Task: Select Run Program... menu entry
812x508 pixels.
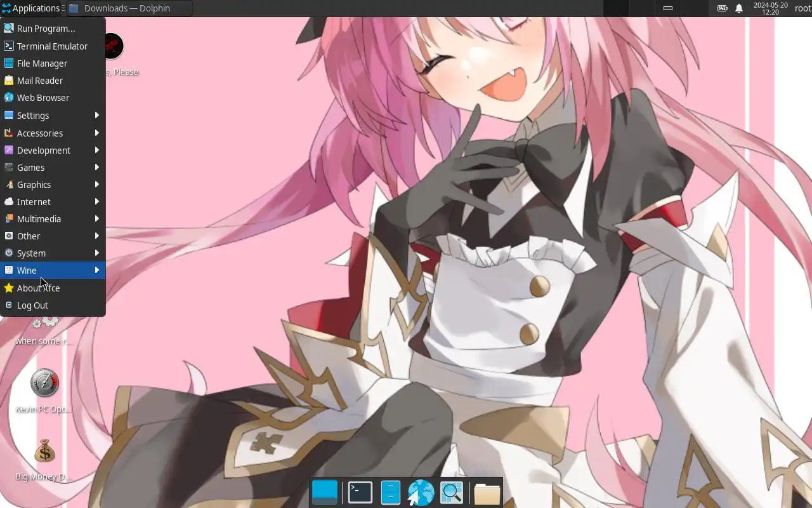Action: tap(53, 29)
